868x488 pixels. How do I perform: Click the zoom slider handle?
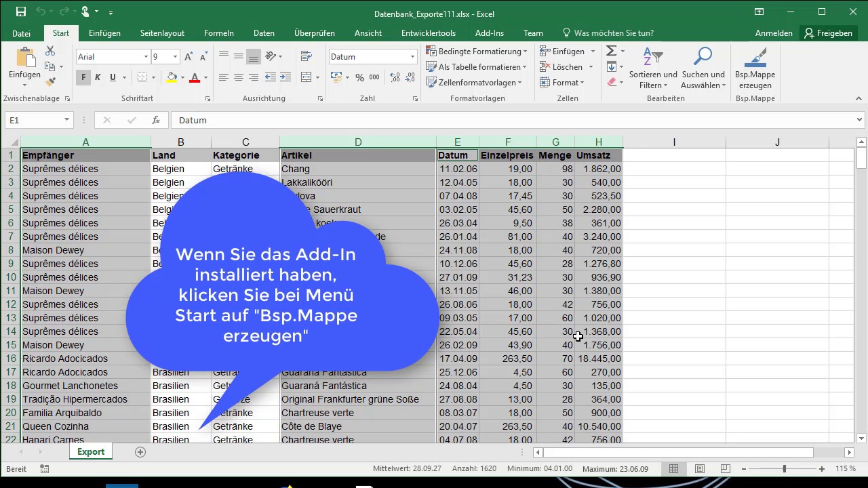tap(785, 469)
